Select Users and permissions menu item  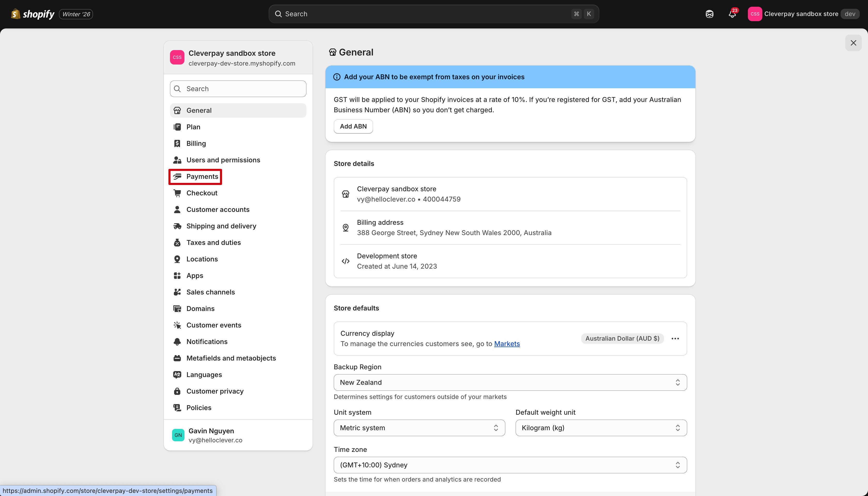click(223, 160)
